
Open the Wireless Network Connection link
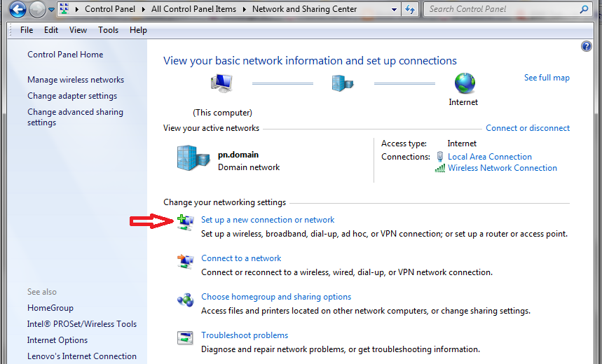[502, 168]
